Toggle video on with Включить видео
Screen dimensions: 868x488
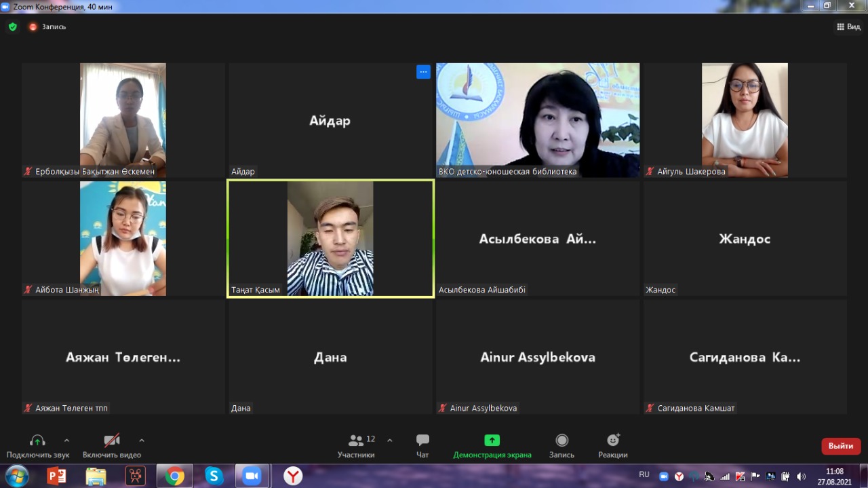[x=111, y=440]
